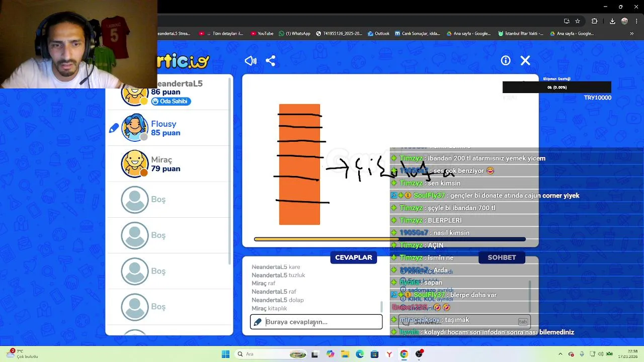Expand the bookmarks overflow chevron
This screenshot has height=362, width=644.
coord(631,34)
